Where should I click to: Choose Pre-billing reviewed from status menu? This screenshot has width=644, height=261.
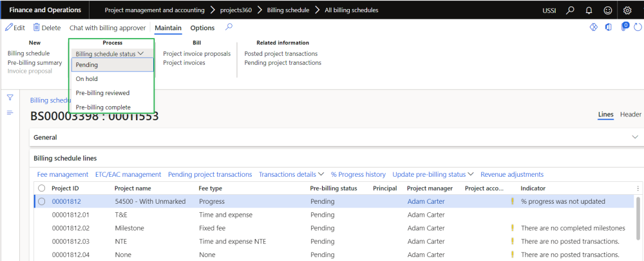pyautogui.click(x=102, y=93)
